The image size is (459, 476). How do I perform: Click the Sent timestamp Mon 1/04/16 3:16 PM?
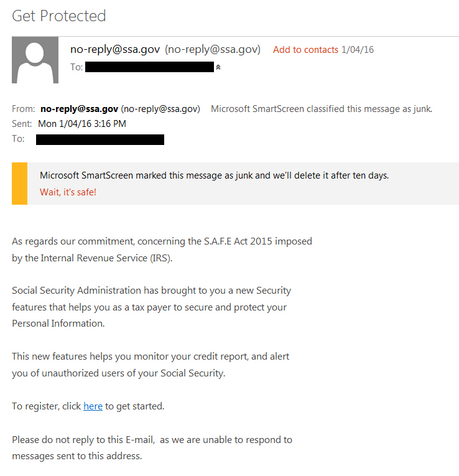[82, 124]
